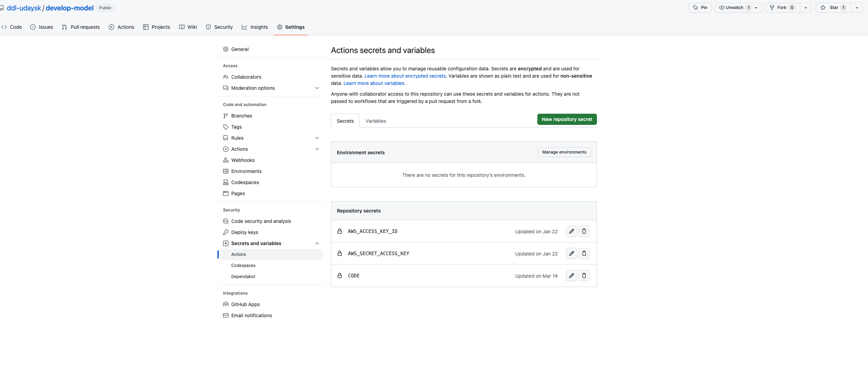Edit the CODE secret pencil icon

(571, 276)
